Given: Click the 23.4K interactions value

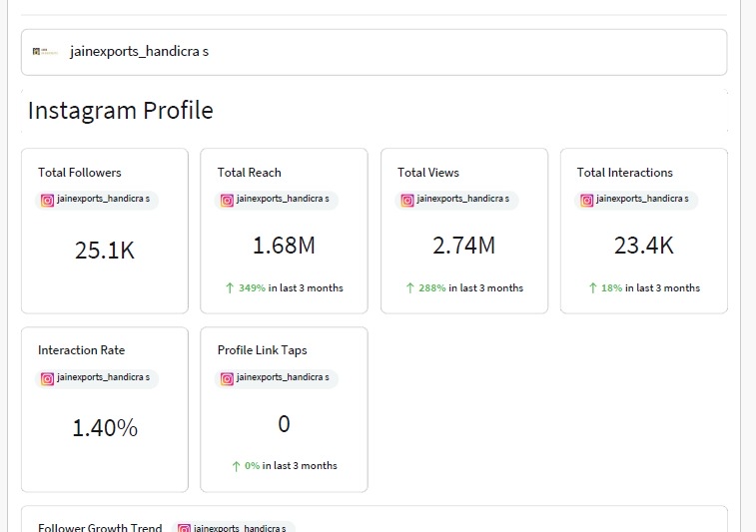Looking at the screenshot, I should point(644,246).
